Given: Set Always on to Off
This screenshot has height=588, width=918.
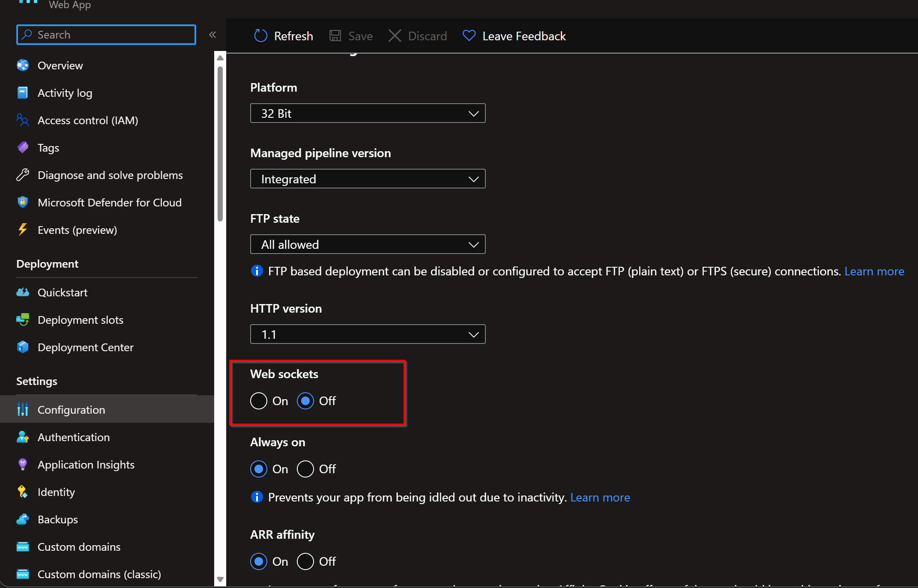Looking at the screenshot, I should (x=305, y=469).
